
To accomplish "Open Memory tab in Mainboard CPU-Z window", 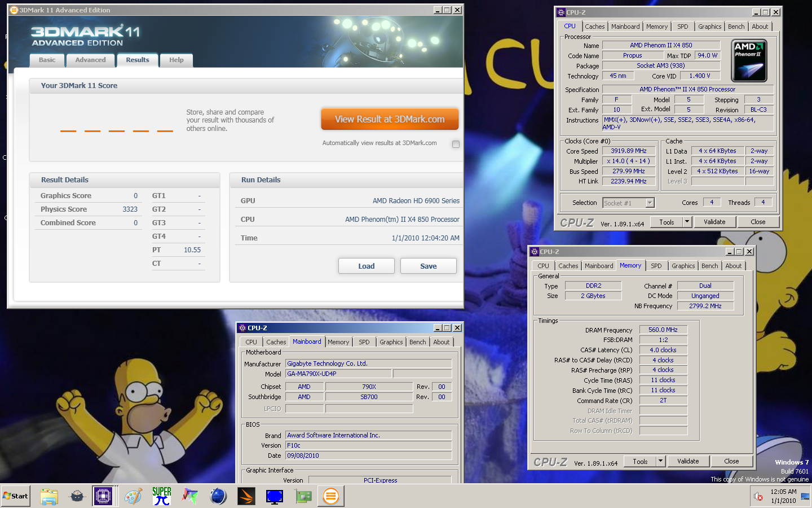I will [x=338, y=342].
